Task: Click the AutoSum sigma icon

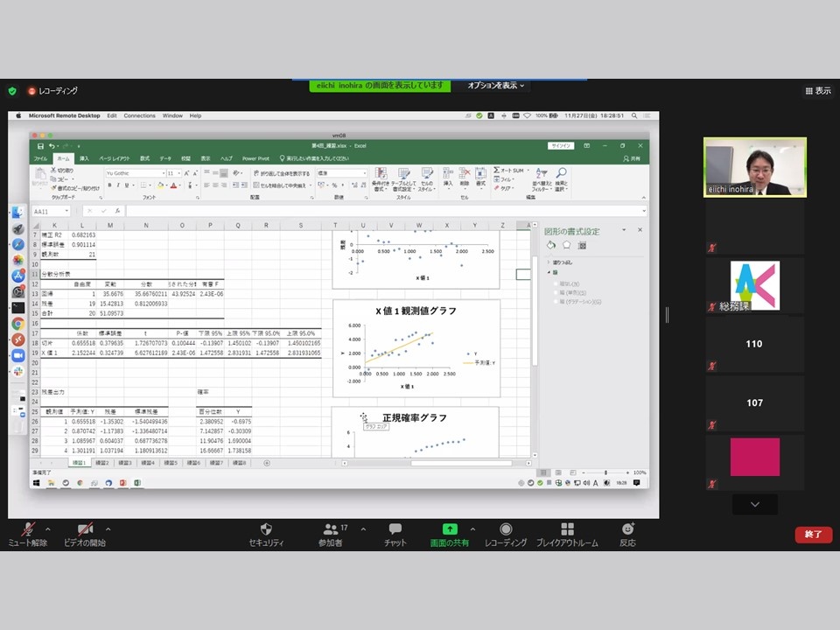Action: [x=497, y=170]
